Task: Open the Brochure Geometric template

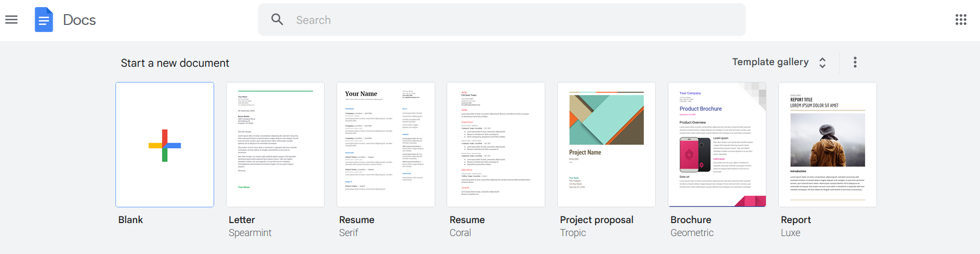Action: tap(717, 145)
